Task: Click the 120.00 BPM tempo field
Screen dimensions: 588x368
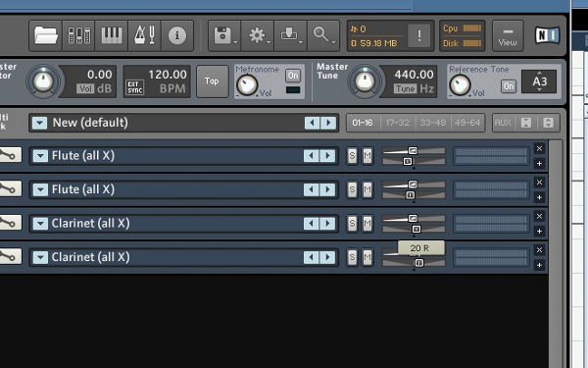Action: point(167,75)
